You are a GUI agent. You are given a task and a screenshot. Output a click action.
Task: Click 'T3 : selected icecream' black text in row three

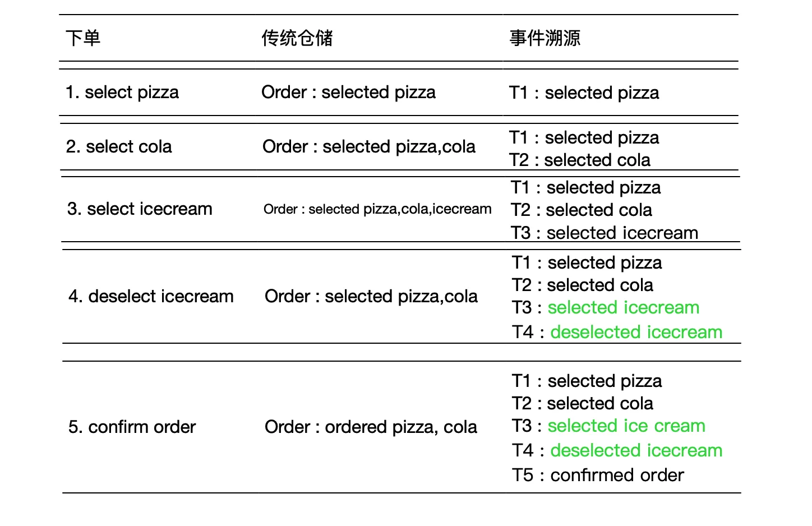click(x=605, y=233)
